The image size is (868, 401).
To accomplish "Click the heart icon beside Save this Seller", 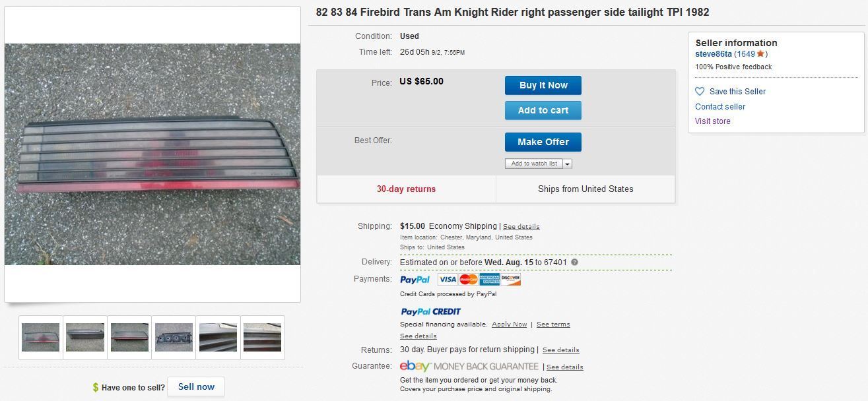I will pyautogui.click(x=700, y=92).
